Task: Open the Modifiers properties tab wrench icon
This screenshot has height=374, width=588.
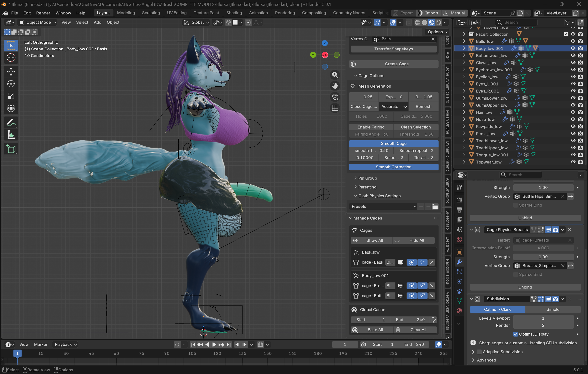Action: [459, 262]
